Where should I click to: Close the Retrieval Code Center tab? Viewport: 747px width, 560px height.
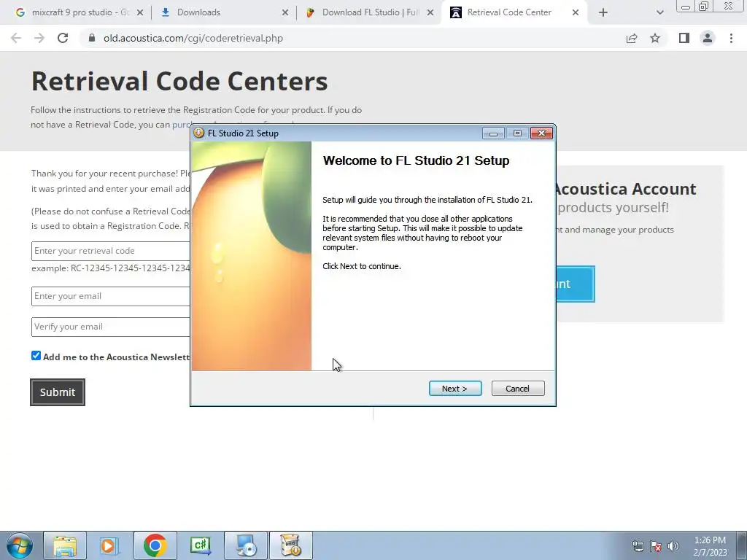click(x=576, y=13)
